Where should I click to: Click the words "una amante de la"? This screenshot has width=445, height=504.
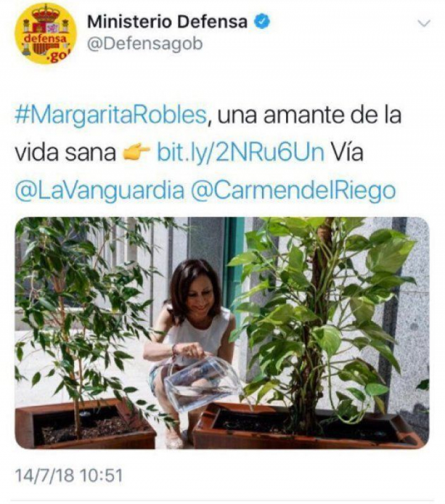[x=310, y=115]
